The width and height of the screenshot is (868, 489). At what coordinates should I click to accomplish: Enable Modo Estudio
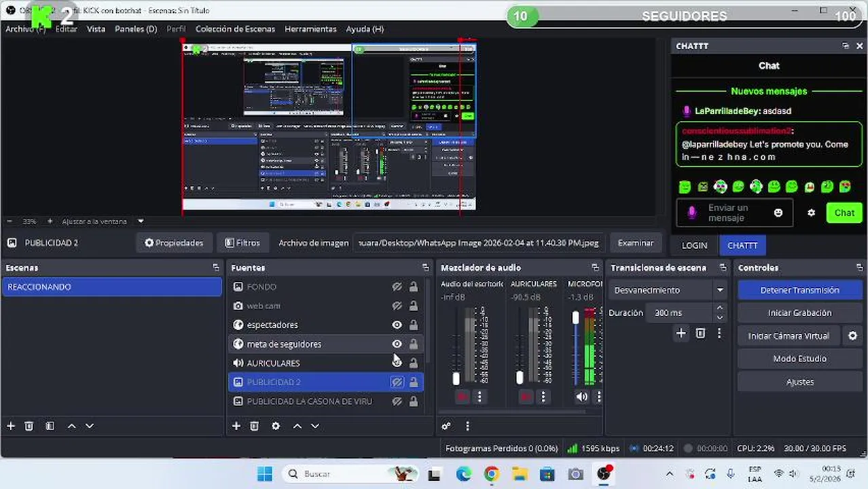pyautogui.click(x=799, y=359)
